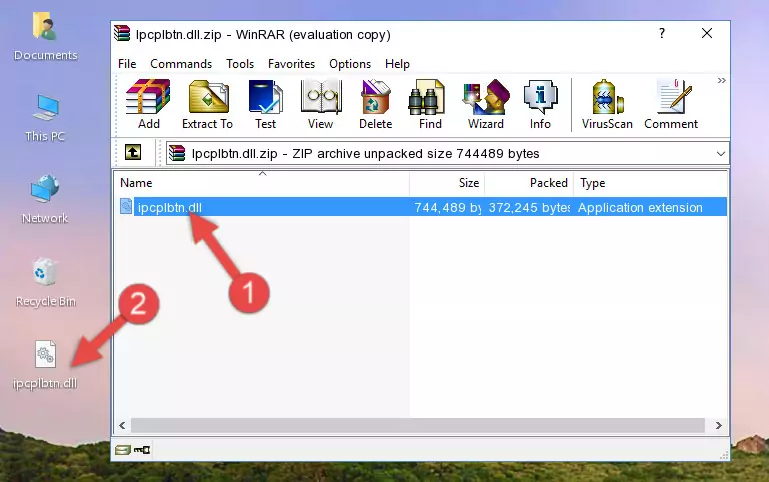This screenshot has width=769, height=482.
Task: Open the File menu
Action: click(x=127, y=64)
